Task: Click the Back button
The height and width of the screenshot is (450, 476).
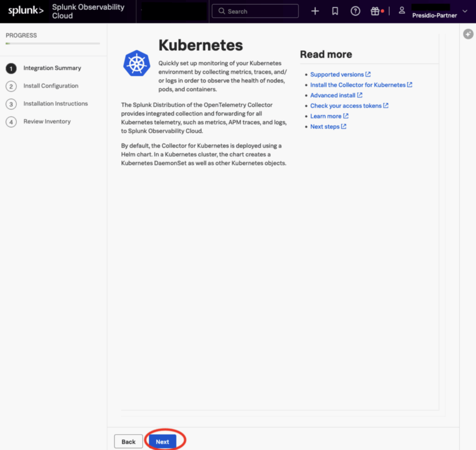Action: pyautogui.click(x=128, y=442)
